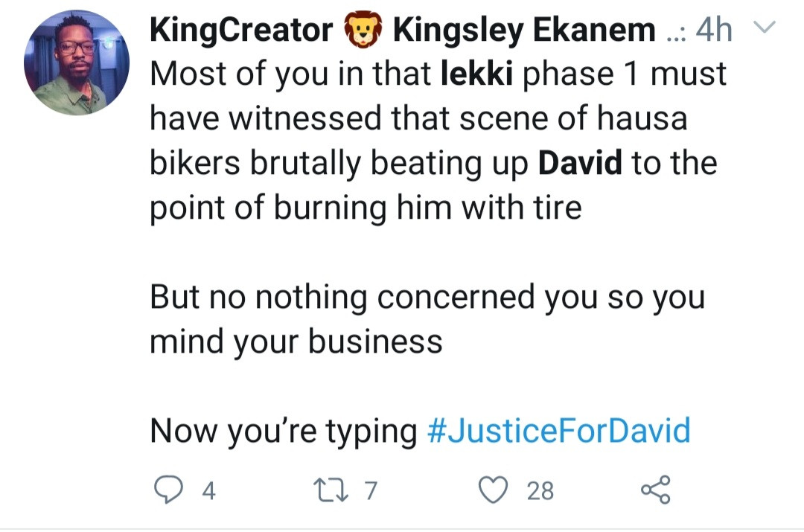Open the #JusticeForDavid hashtag
804x532 pixels.
point(559,431)
